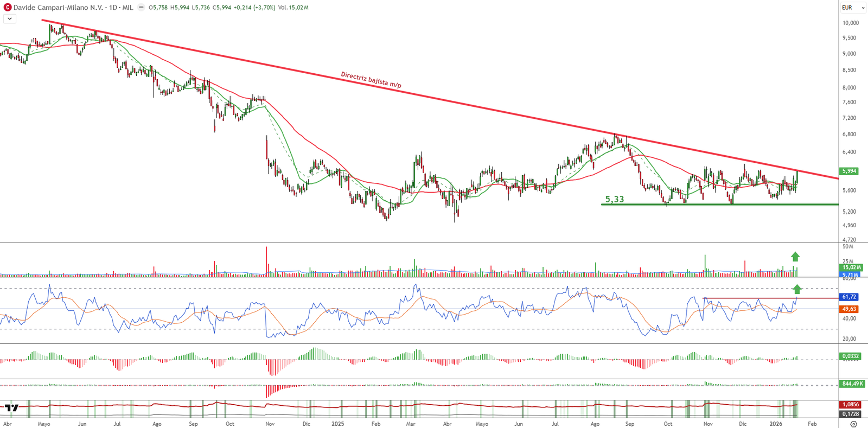Select the green 5,33 support level label
Image resolution: width=868 pixels, height=428 pixels.
(x=615, y=199)
